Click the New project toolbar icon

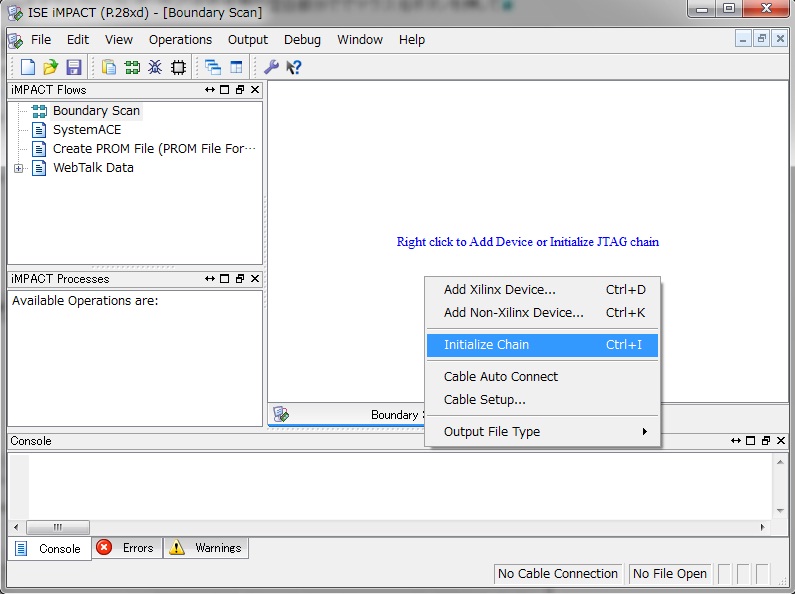[x=28, y=67]
